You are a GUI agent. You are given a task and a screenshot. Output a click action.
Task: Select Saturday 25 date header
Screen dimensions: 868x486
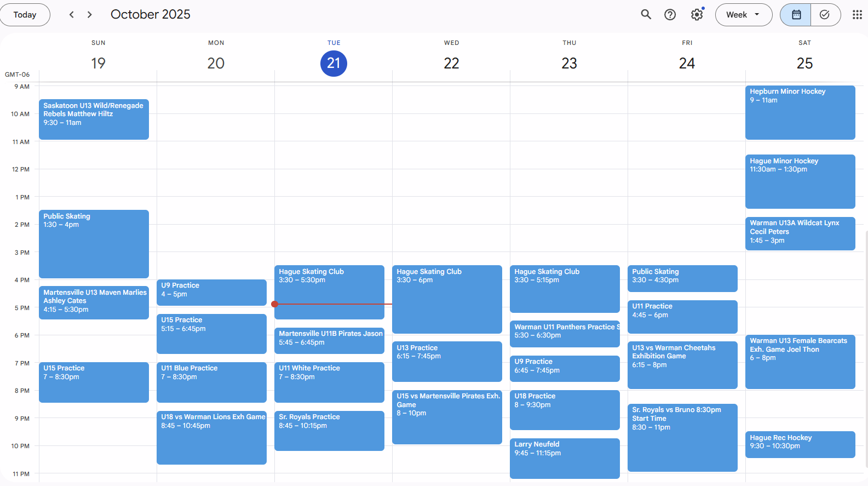[804, 64]
